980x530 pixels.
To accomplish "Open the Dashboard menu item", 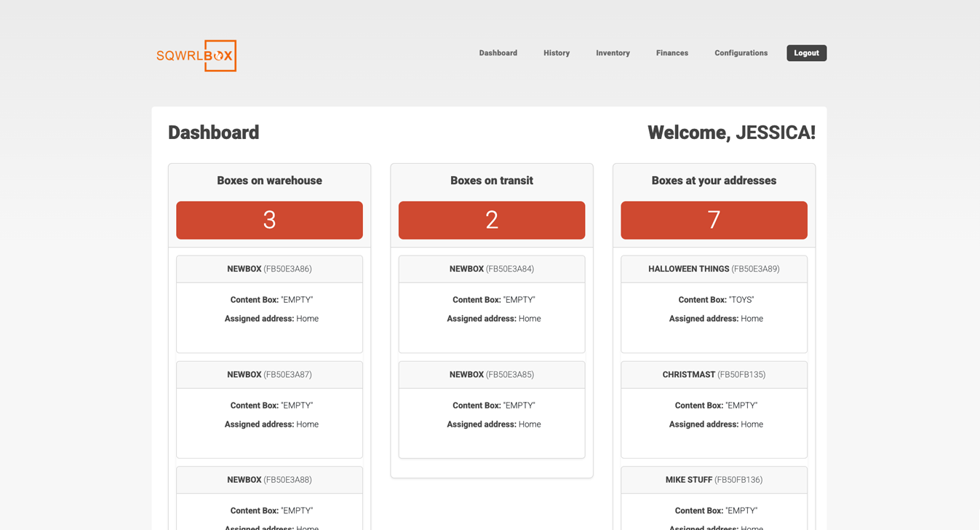I will pyautogui.click(x=498, y=53).
